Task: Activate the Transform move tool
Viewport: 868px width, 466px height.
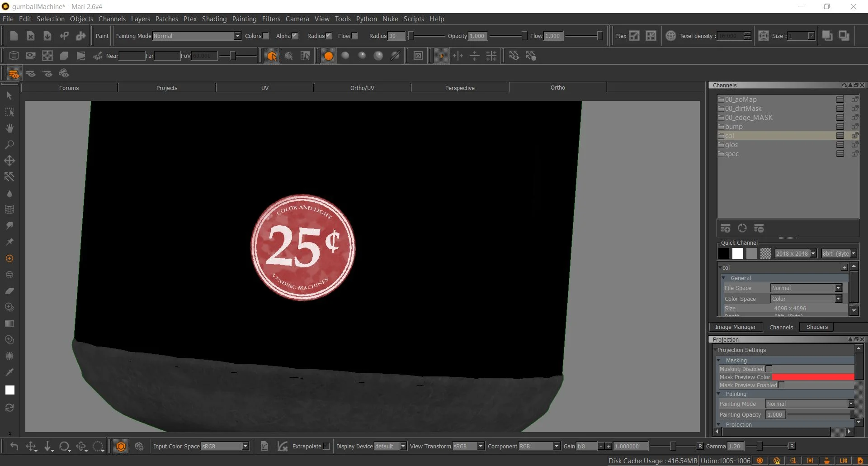Action: point(9,161)
